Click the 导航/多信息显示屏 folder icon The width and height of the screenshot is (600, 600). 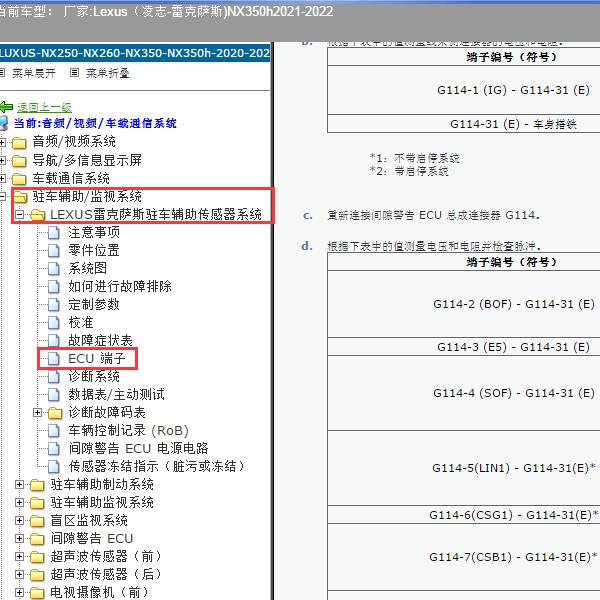tap(19, 161)
